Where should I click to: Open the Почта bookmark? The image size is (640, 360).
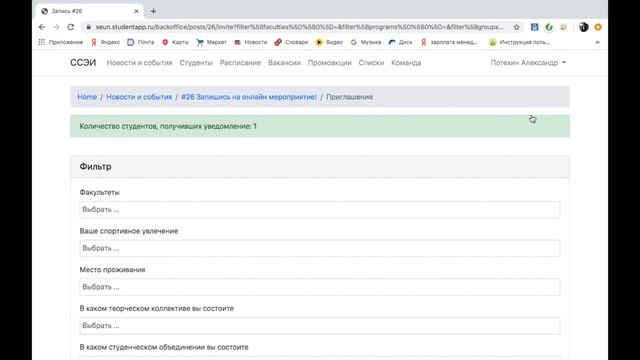coord(141,42)
